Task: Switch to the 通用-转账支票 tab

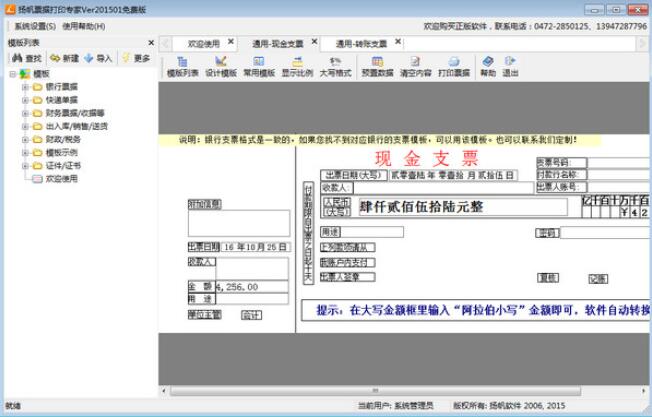Action: point(360,44)
